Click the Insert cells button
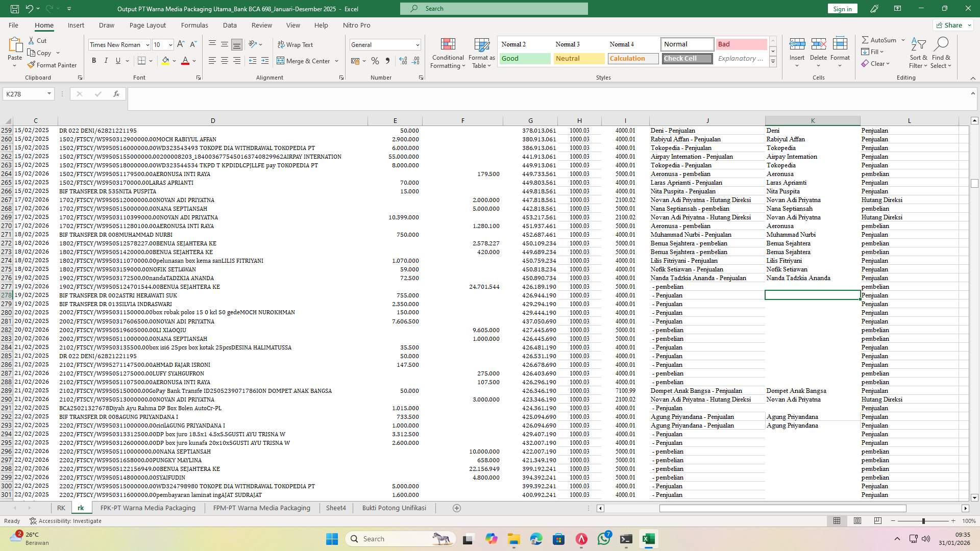Image resolution: width=980 pixels, height=551 pixels. click(797, 51)
